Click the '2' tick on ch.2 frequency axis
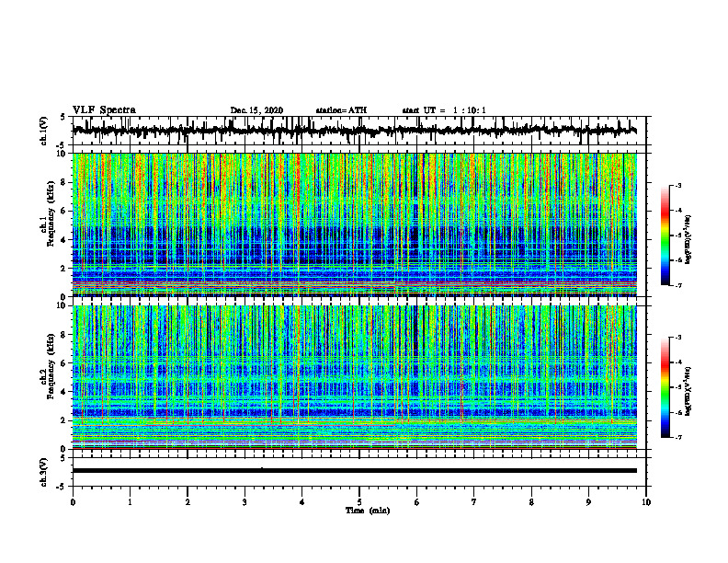The width and height of the screenshot is (728, 563). click(x=64, y=420)
